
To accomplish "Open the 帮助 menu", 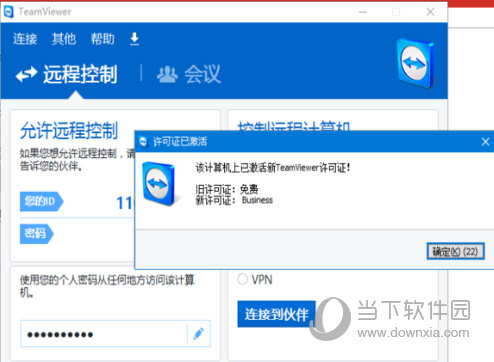I will coord(103,39).
